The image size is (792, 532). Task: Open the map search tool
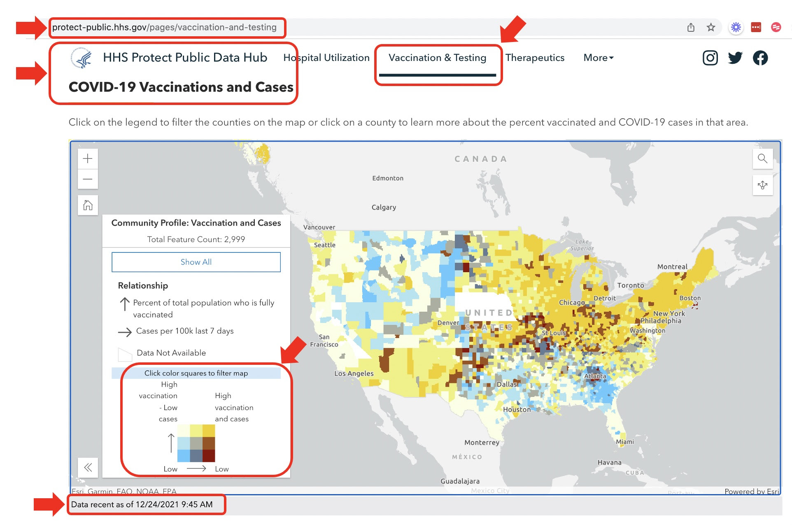click(762, 159)
